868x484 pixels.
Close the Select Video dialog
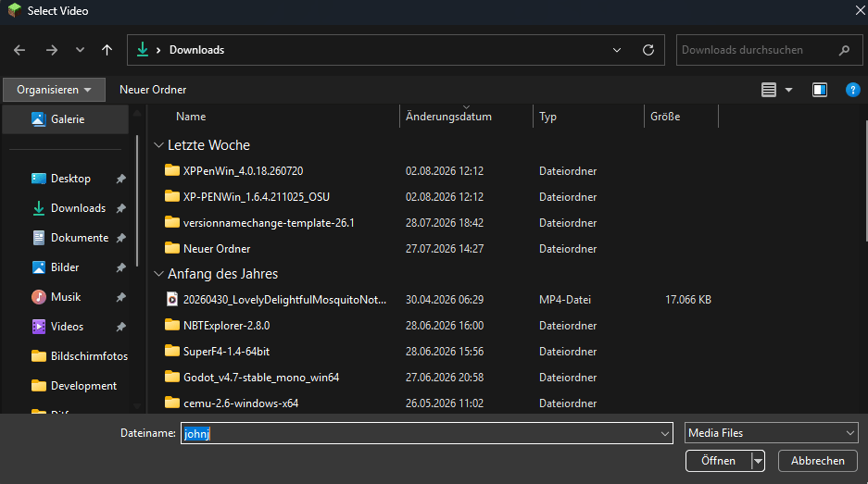[x=860, y=10]
